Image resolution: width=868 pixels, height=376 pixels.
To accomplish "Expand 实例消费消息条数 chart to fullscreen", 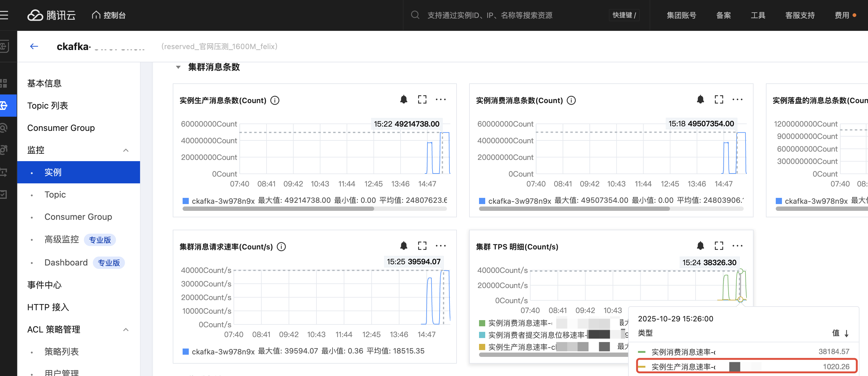I will pos(718,99).
